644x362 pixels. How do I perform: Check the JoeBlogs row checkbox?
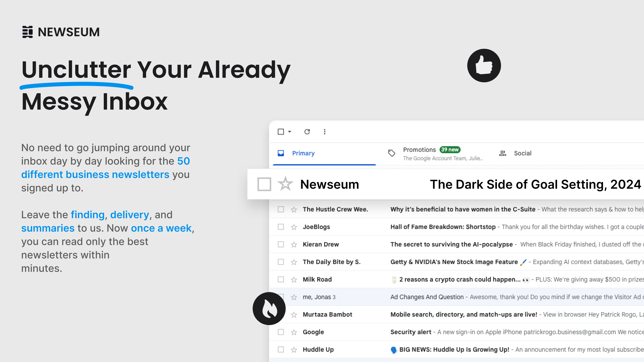point(281,227)
